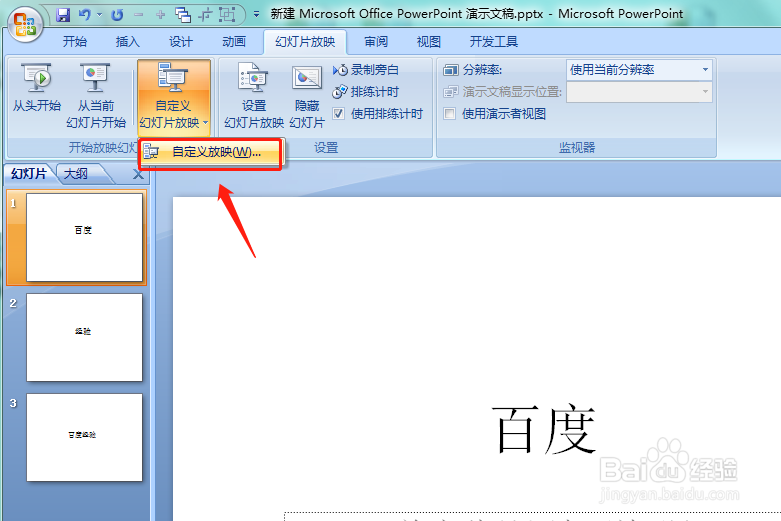
Task: Open the 动画 ribbon tab
Action: [234, 42]
